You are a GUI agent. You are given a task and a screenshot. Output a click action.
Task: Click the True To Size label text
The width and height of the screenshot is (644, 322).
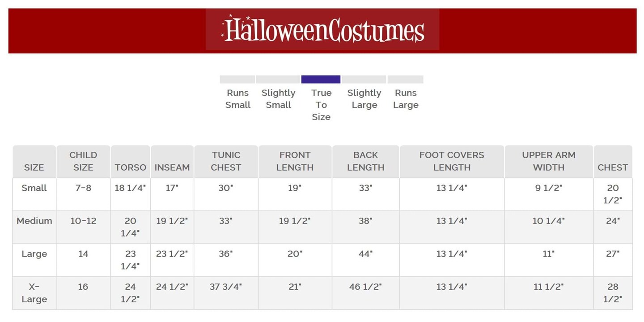pyautogui.click(x=321, y=105)
